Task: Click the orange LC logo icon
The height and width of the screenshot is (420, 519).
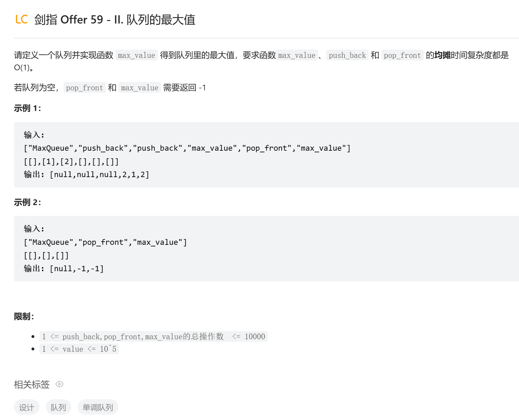Action: (x=21, y=19)
